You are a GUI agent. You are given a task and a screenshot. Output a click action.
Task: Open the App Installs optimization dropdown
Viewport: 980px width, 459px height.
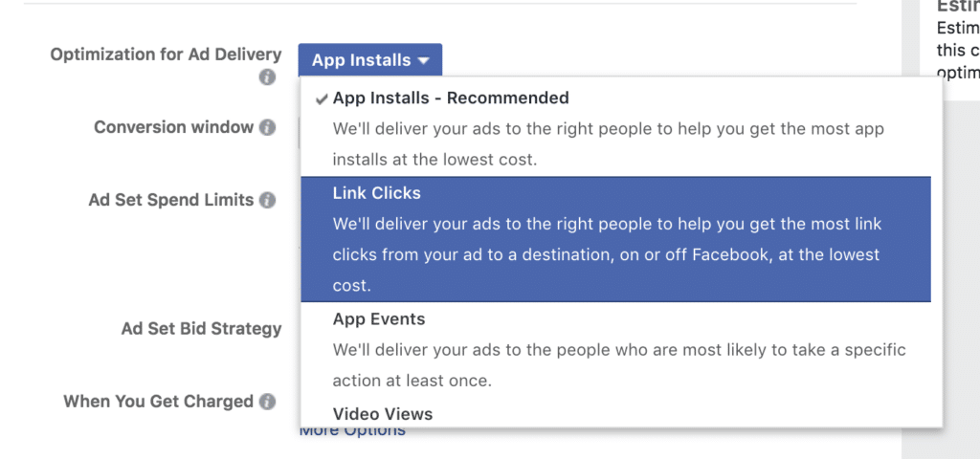pos(369,60)
